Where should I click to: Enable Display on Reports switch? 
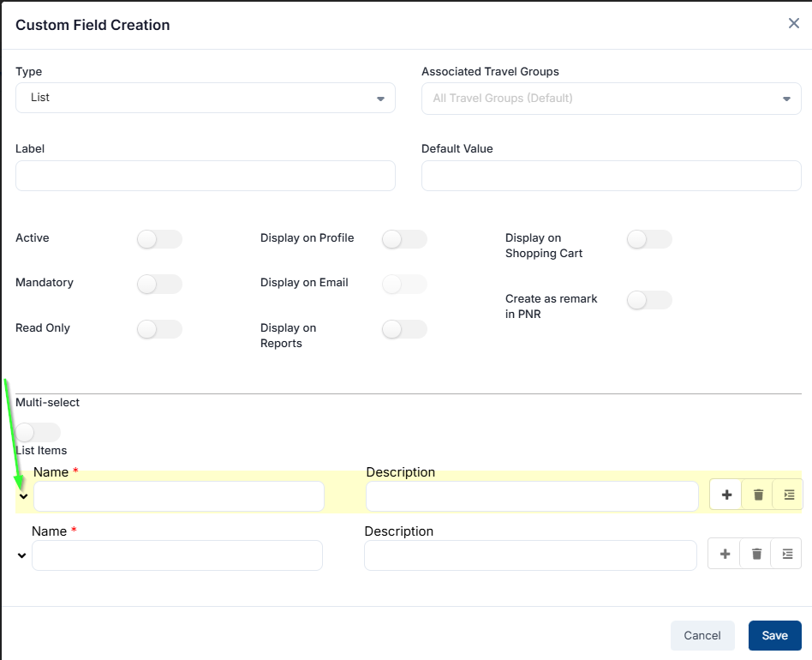point(404,329)
